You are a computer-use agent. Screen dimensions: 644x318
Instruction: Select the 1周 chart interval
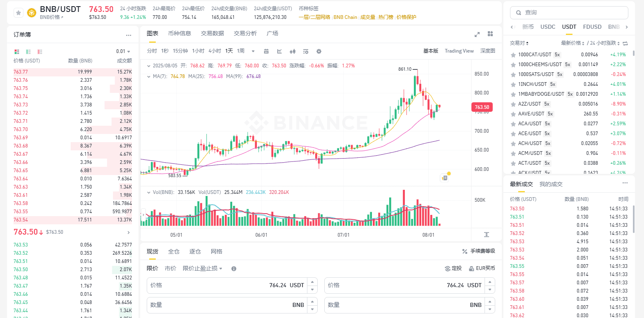pyautogui.click(x=240, y=51)
